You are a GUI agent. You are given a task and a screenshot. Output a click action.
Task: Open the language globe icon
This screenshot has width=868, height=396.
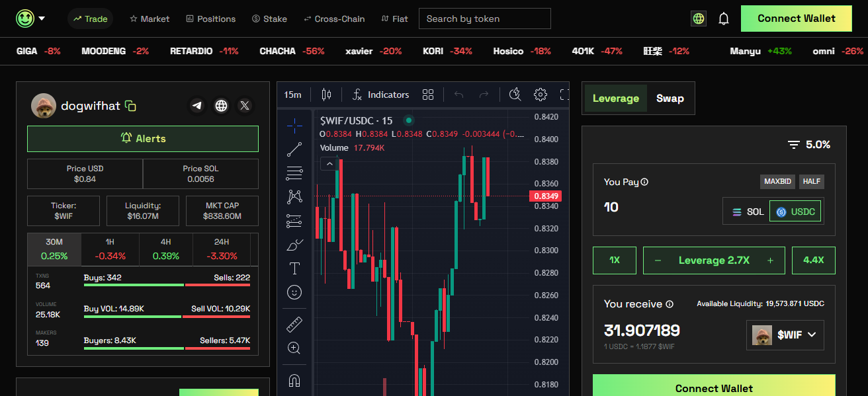point(699,19)
